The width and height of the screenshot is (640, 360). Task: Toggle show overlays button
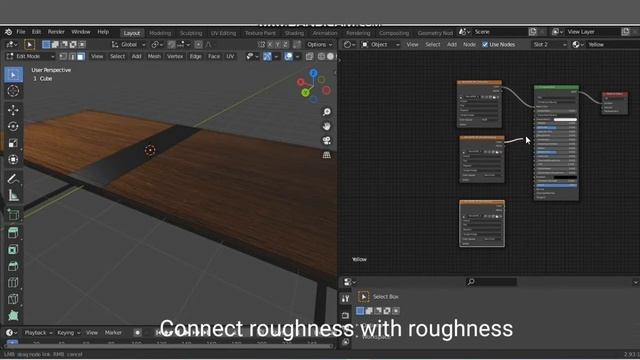(x=288, y=56)
